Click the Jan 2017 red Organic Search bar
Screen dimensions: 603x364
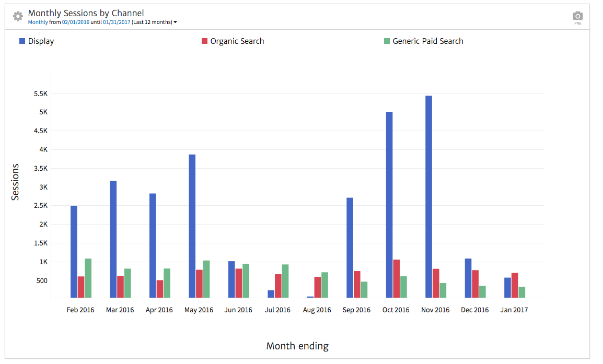tap(515, 285)
